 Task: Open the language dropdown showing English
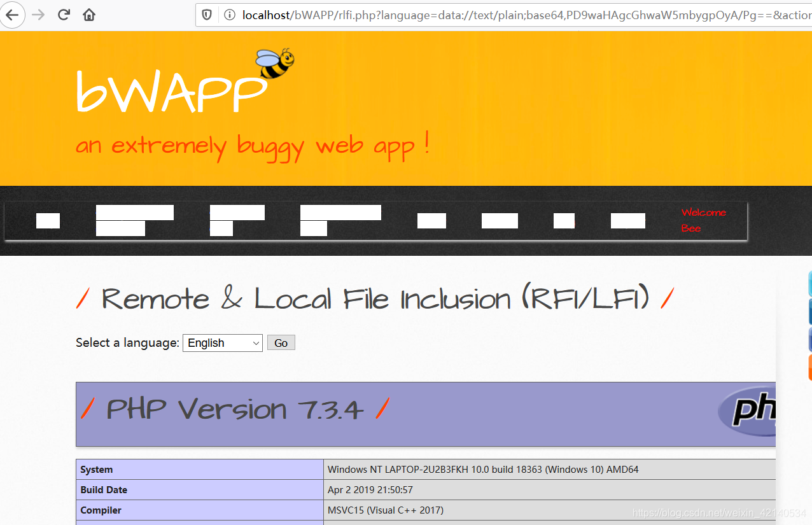click(223, 343)
